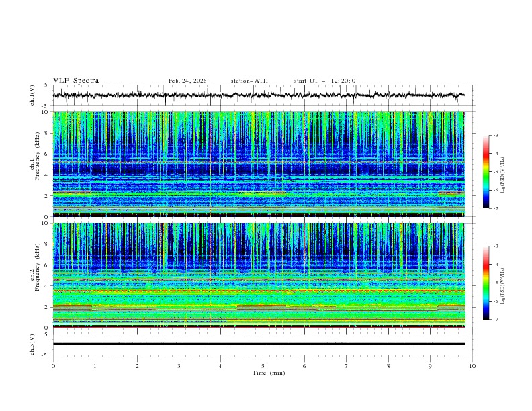532x411 pixels.
Task: Click the 8 minute tick label
Action: 388,365
